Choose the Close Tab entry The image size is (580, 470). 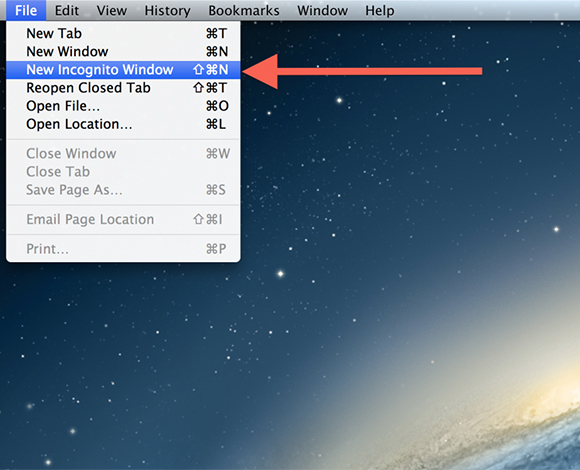coord(123,171)
